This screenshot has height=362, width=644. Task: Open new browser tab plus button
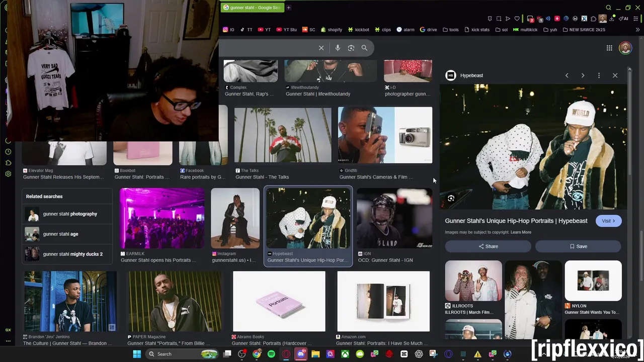[x=288, y=8]
